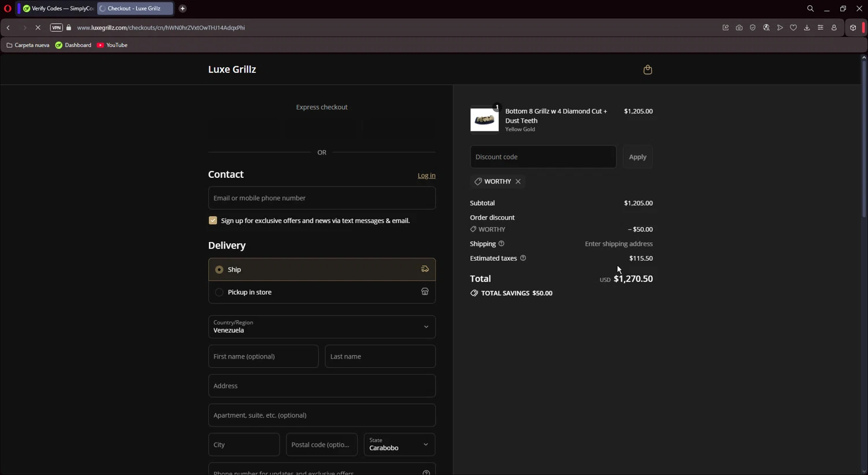The height and width of the screenshot is (475, 868).
Task: Open the page translate globe icon
Action: point(766,28)
